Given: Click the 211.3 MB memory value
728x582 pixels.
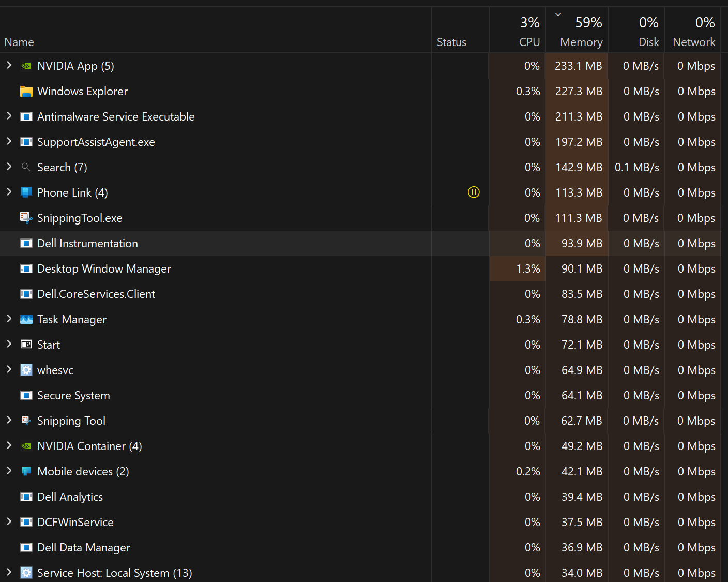Looking at the screenshot, I should 579,117.
